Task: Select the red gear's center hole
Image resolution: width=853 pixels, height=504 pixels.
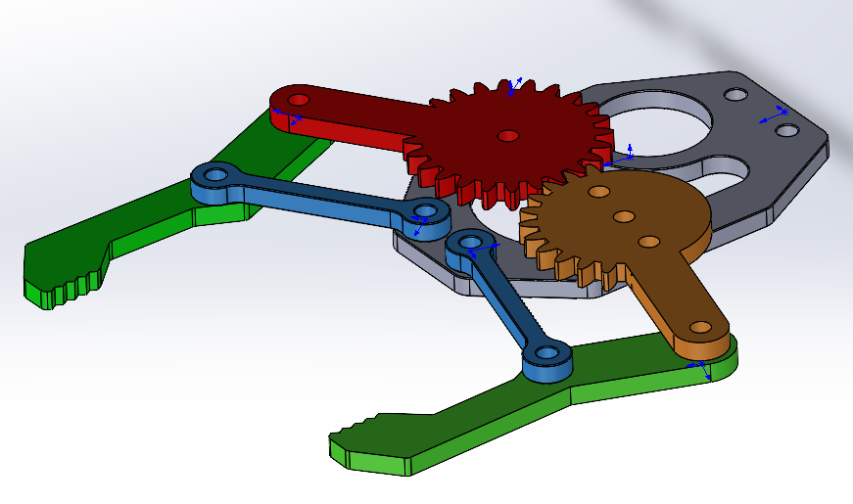Action: coord(507,136)
